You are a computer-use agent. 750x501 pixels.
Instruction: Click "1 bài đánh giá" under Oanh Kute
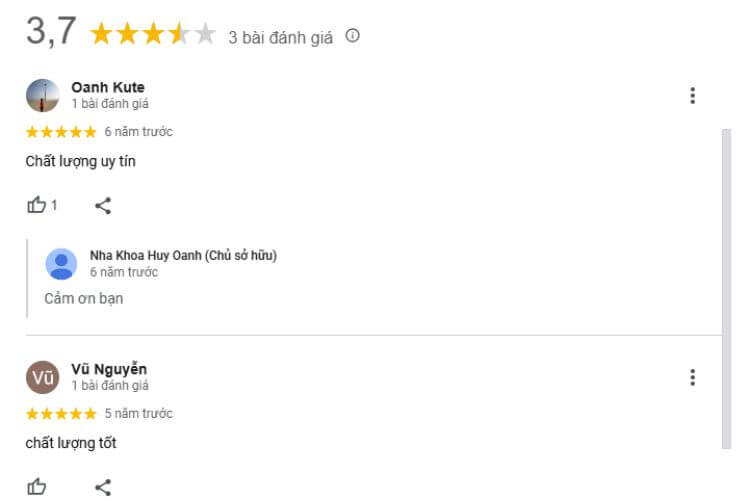(x=110, y=104)
